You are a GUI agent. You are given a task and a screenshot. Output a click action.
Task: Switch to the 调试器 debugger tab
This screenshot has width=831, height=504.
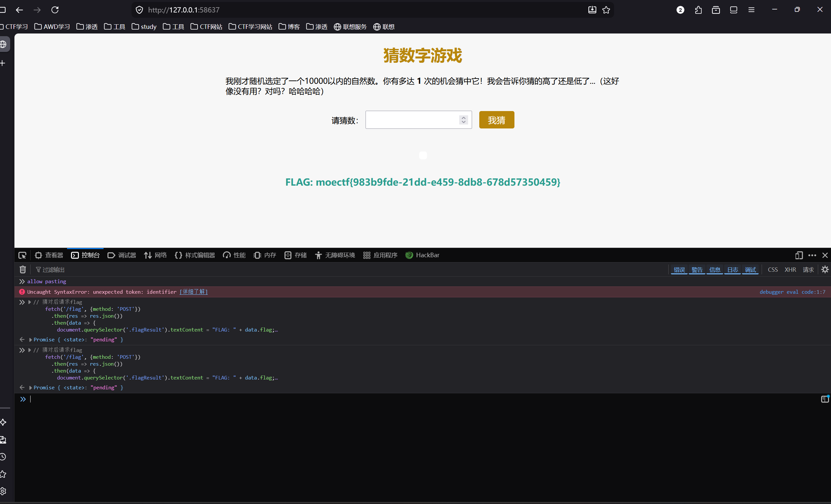pos(122,255)
